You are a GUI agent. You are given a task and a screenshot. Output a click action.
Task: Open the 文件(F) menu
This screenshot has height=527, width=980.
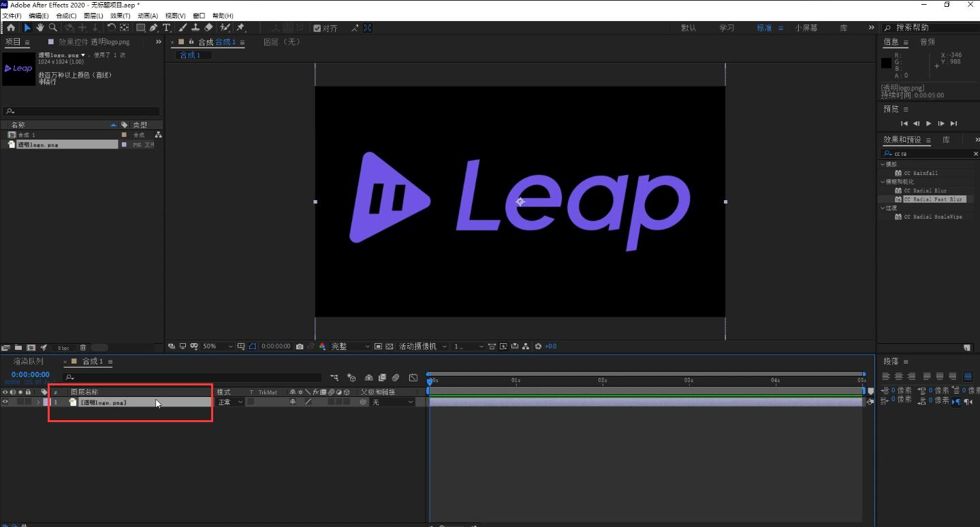12,16
